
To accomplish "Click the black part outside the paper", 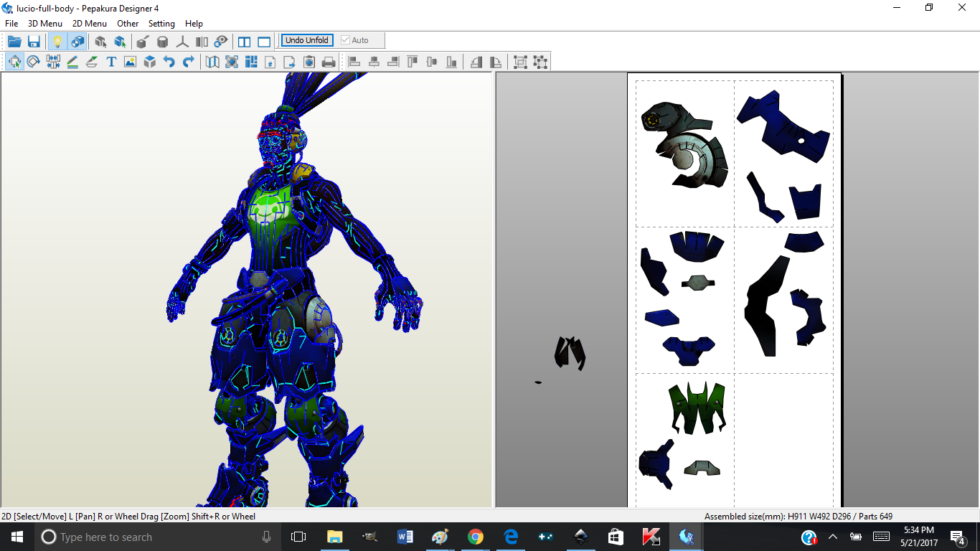I will pyautogui.click(x=570, y=352).
